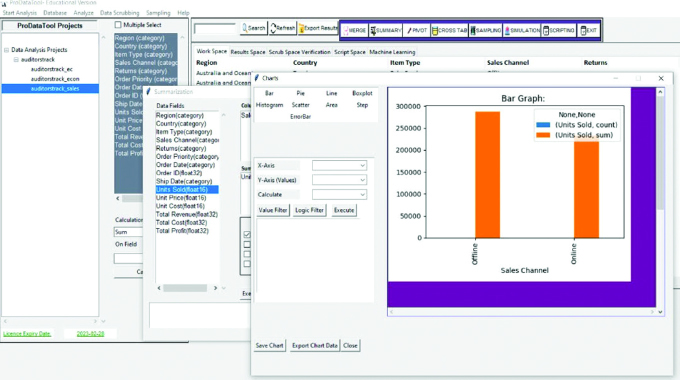
Task: Open the MERGE tool
Action: [355, 30]
